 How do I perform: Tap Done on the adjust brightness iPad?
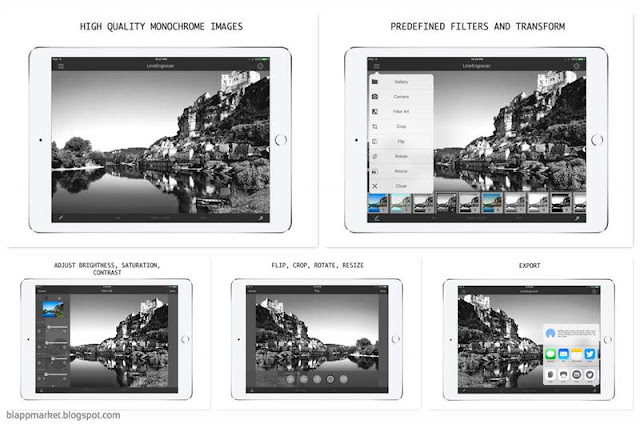pyautogui.click(x=173, y=291)
